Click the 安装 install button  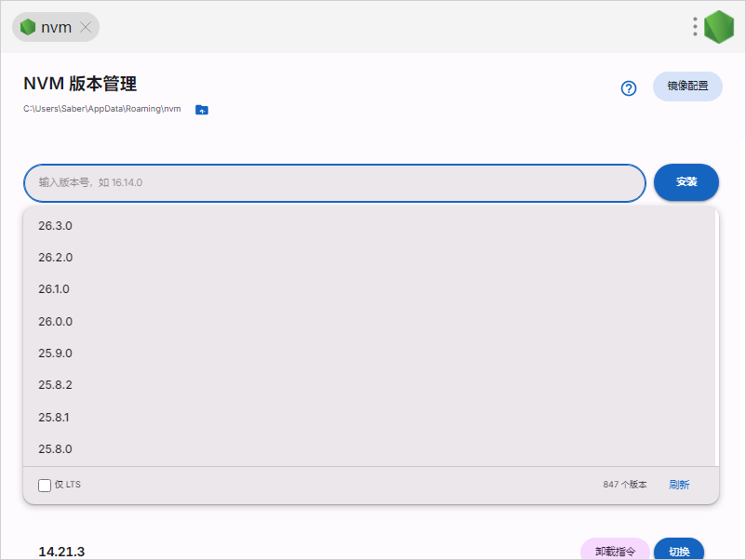pos(686,182)
